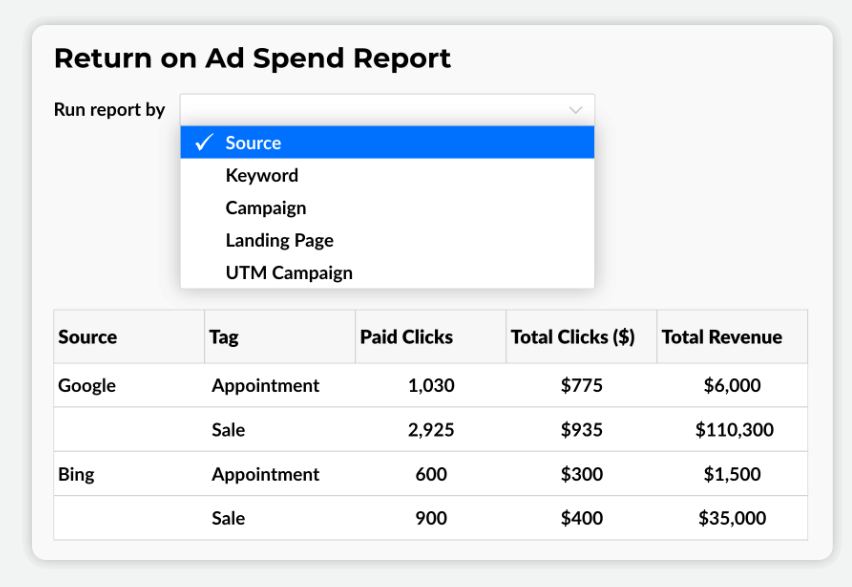The width and height of the screenshot is (852, 587).
Task: Sort by the Paid Clicks header
Action: tap(406, 337)
